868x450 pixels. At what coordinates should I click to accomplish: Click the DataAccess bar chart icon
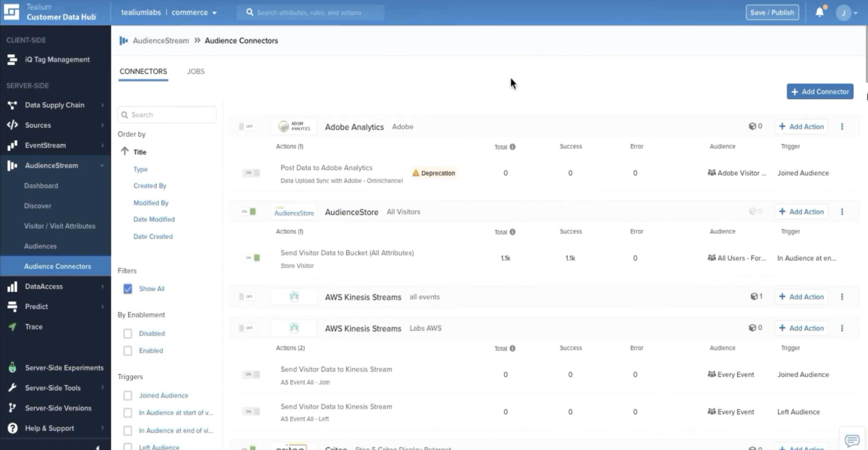[12, 286]
